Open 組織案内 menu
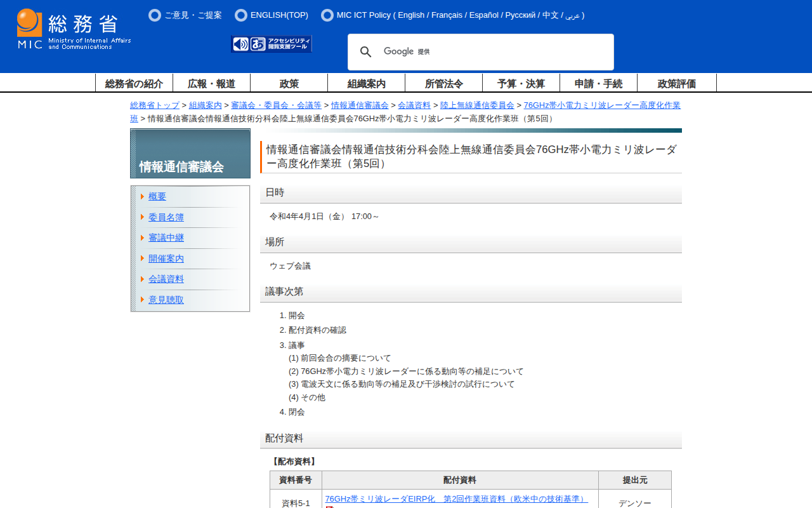 click(x=366, y=83)
